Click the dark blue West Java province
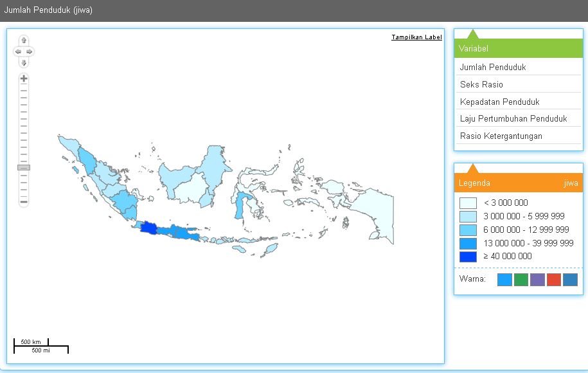 pyautogui.click(x=149, y=228)
